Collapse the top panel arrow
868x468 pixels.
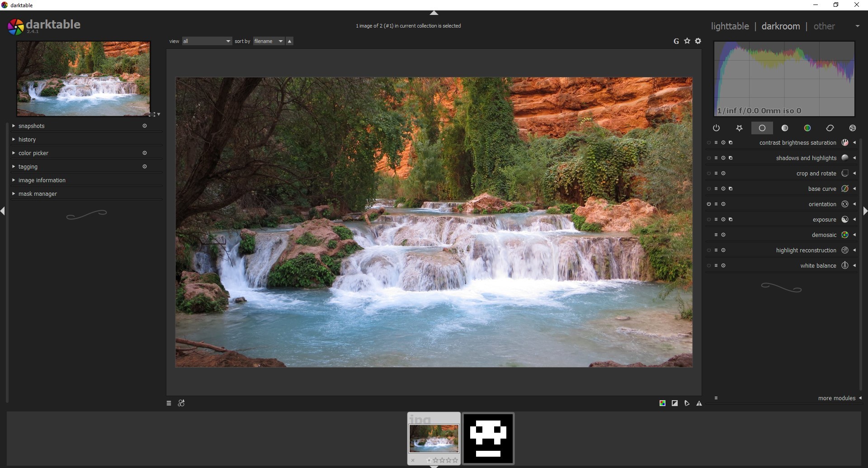click(x=434, y=13)
